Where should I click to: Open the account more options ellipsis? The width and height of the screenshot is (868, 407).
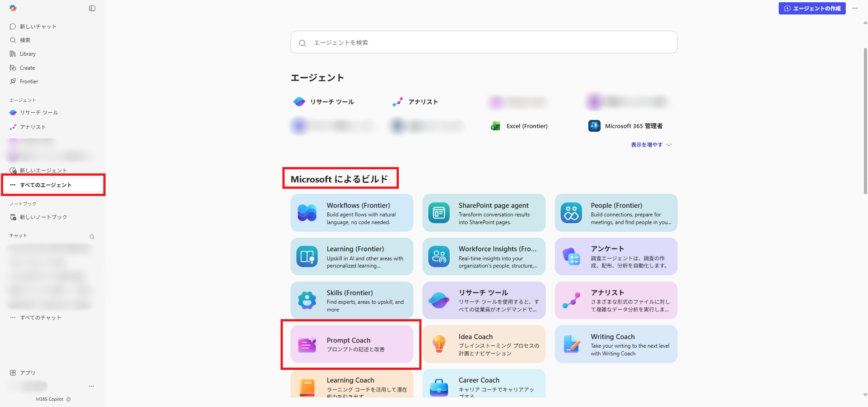coord(91,386)
